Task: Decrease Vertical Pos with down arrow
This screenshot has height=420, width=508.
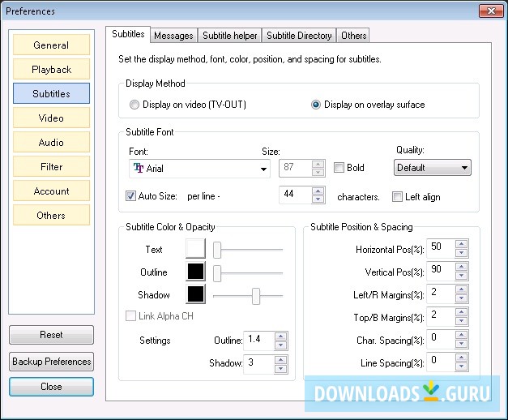Action: [461, 276]
